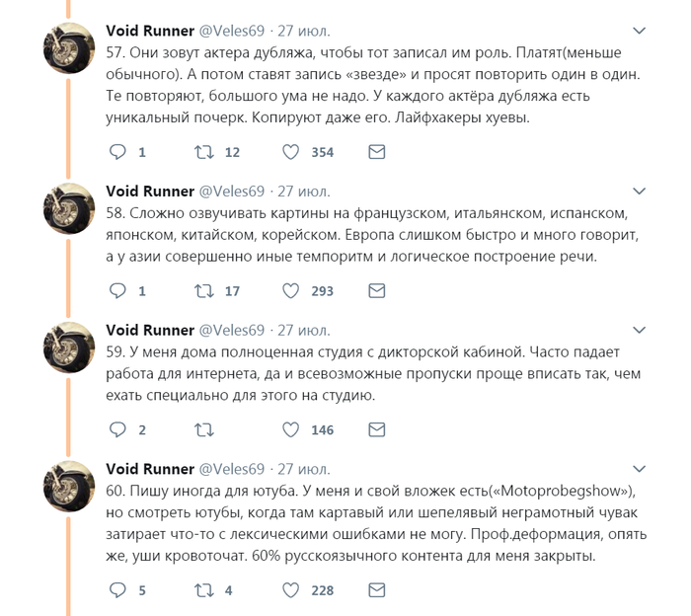Open Void Runner profile from tweet 57

(x=150, y=30)
